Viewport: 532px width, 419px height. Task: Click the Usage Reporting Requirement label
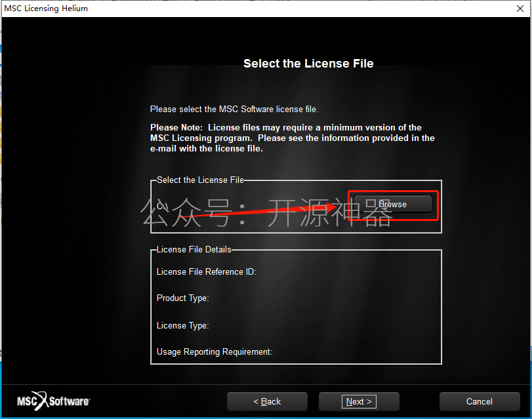[x=215, y=352]
